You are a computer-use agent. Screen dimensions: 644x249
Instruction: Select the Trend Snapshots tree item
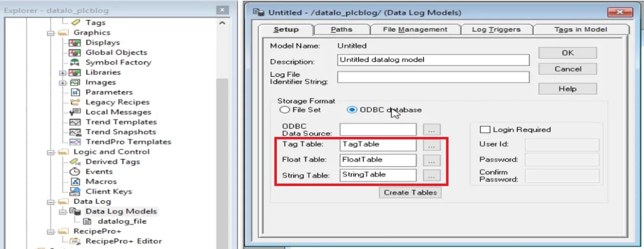pyautogui.click(x=121, y=132)
